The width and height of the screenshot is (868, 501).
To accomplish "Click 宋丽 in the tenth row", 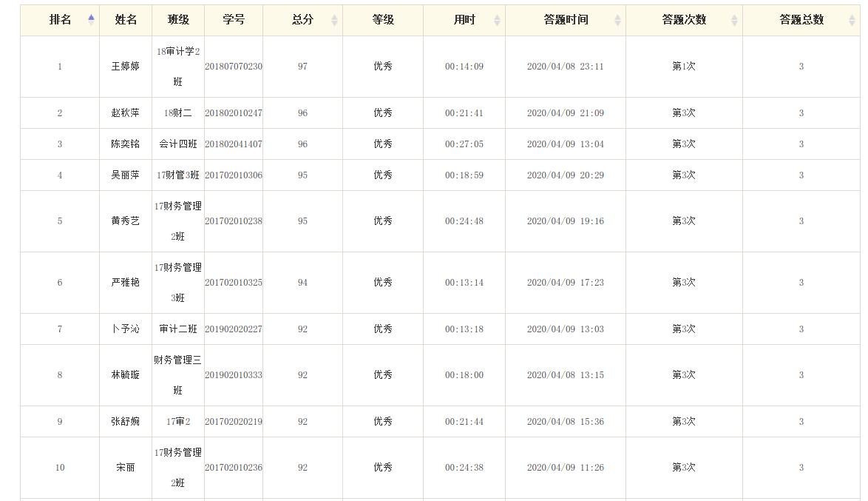I will coord(126,468).
